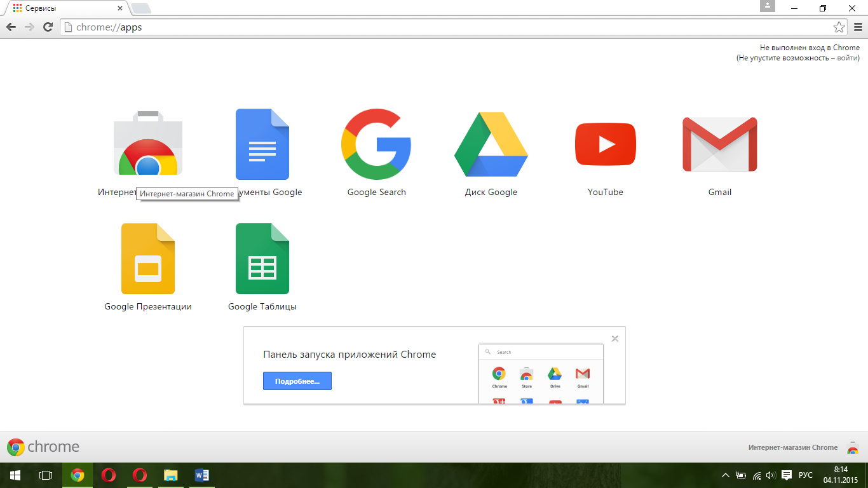Click the Chrome profile avatar button
Viewport: 868px width, 488px height.
pyautogui.click(x=768, y=6)
